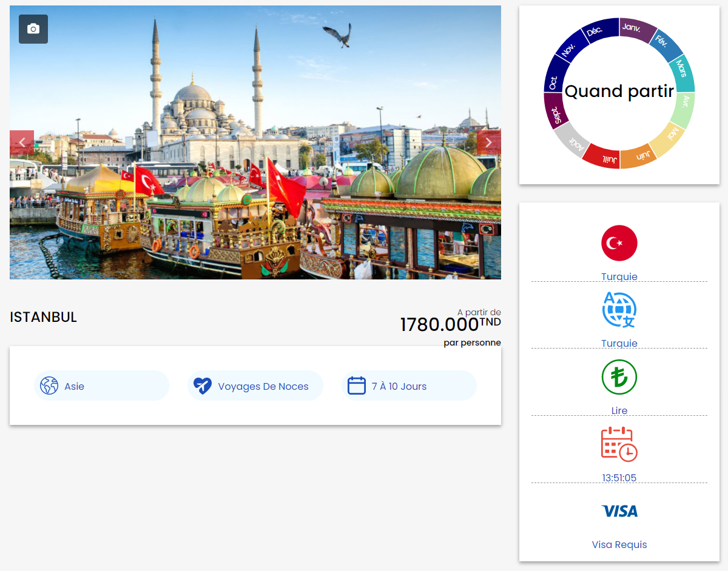Click the VISA logo
The image size is (728, 571).
tap(619, 511)
